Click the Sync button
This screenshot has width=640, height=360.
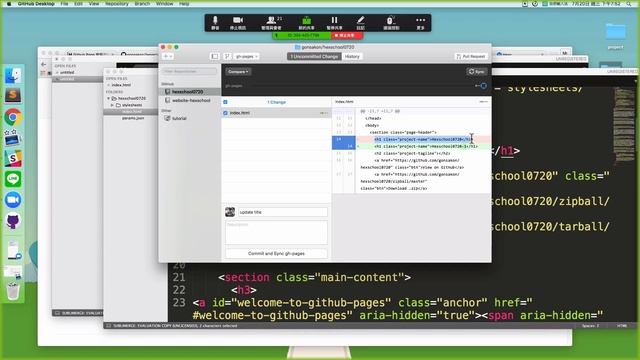(477, 71)
